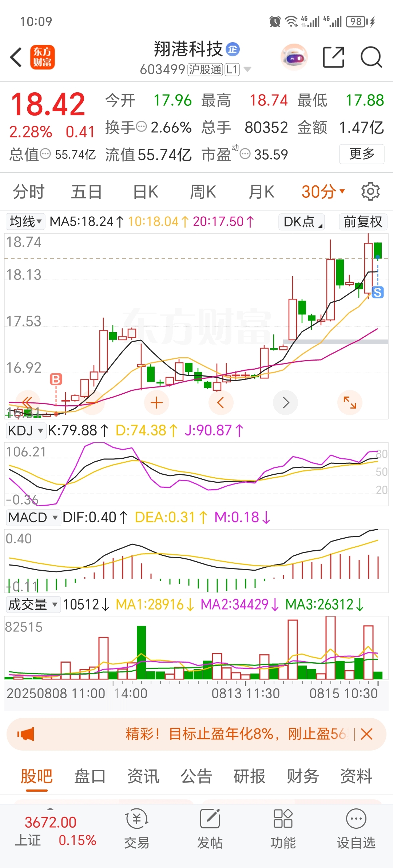The image size is (393, 868).
Task: Move chart left with arrow button
Action: click(x=221, y=402)
